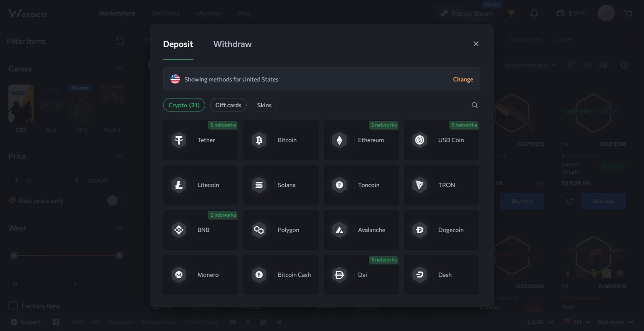Open the Blog page

[x=244, y=13]
